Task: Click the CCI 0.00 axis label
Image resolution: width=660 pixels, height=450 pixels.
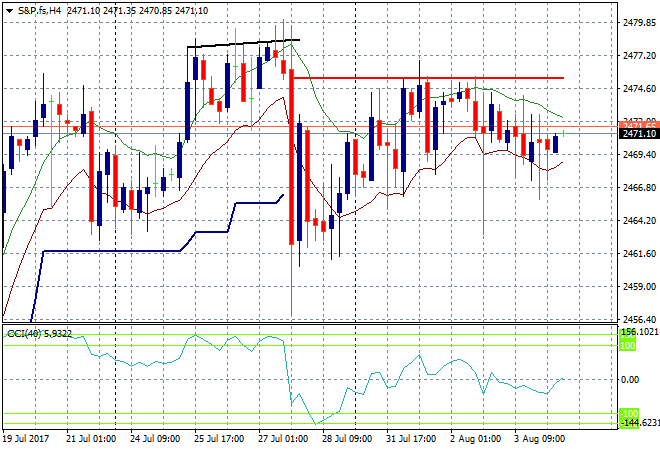Action: coord(632,380)
